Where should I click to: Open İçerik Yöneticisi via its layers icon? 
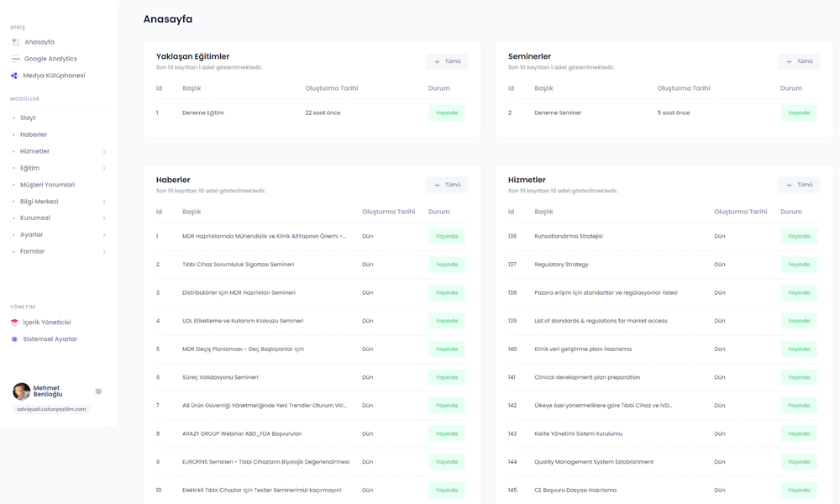14,323
